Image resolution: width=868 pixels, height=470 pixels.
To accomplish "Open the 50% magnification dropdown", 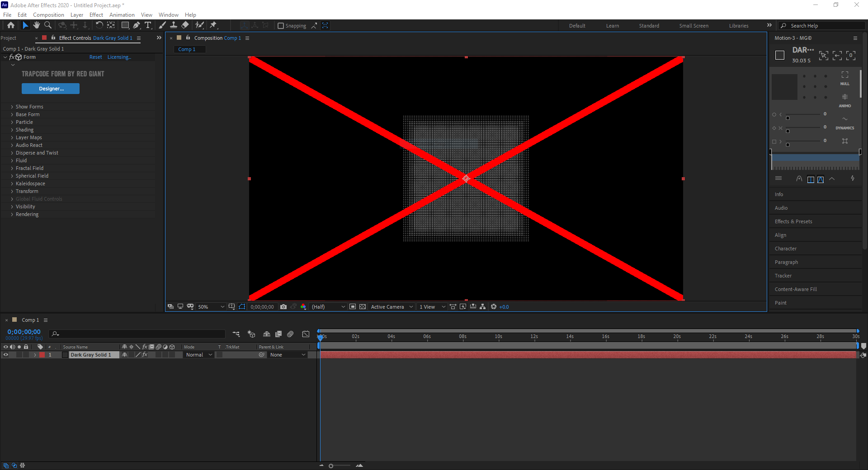I will coord(211,307).
